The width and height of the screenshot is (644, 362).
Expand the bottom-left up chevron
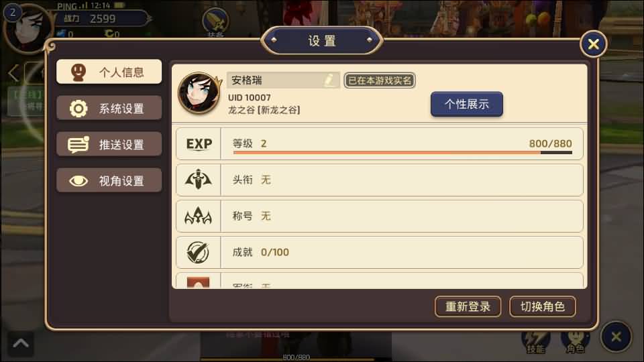click(21, 343)
